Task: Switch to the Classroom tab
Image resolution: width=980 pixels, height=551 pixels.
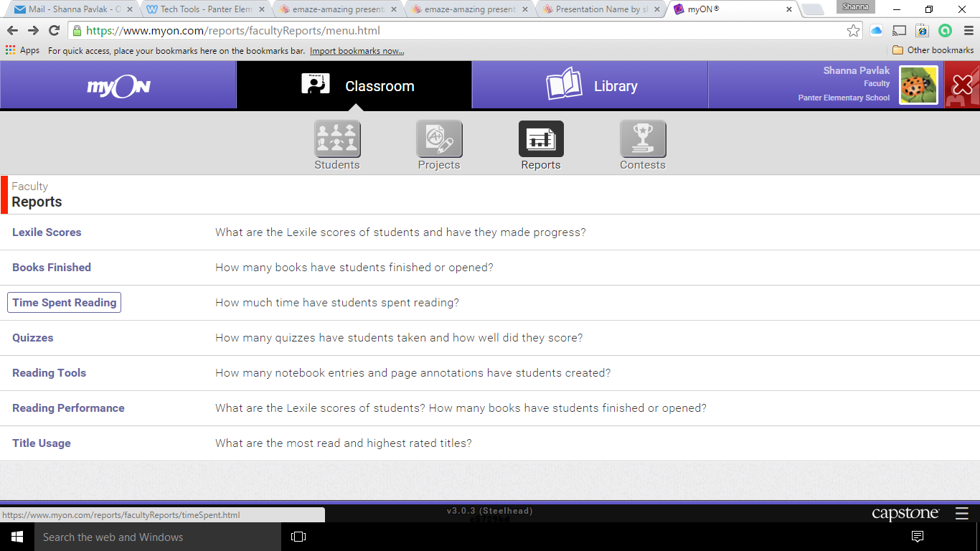Action: tap(354, 86)
